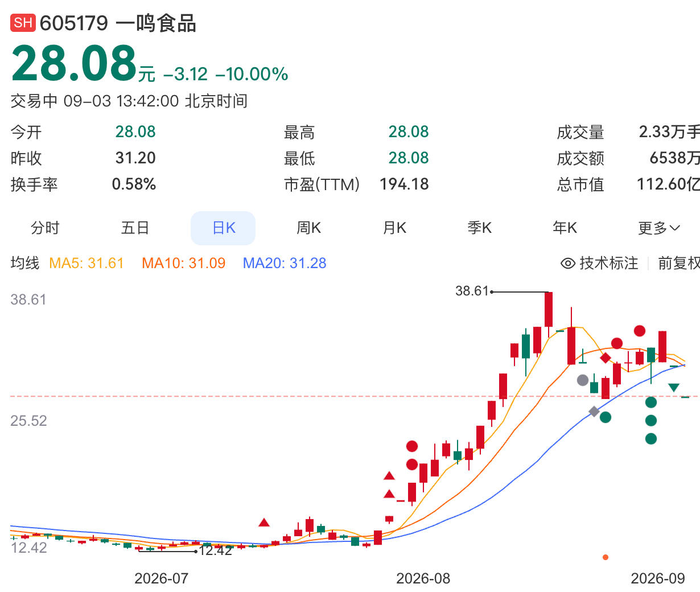Switch to the 五日 tab
The width and height of the screenshot is (700, 592).
(x=135, y=228)
